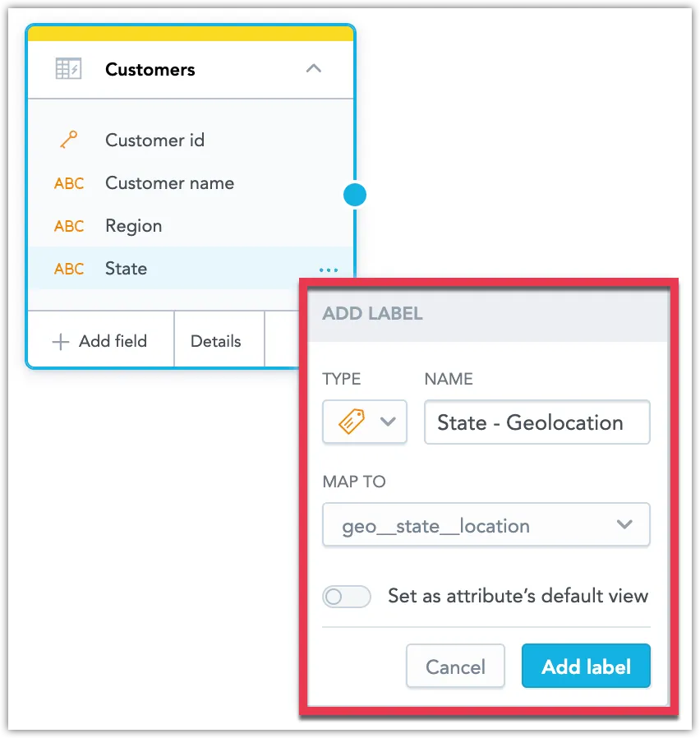
Task: Click the yellow header bar of Customers
Action: [191, 31]
